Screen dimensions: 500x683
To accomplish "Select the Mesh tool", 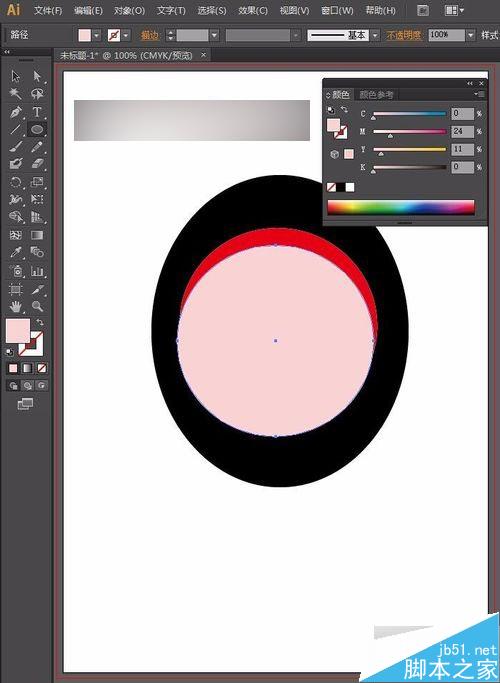I will [x=16, y=235].
